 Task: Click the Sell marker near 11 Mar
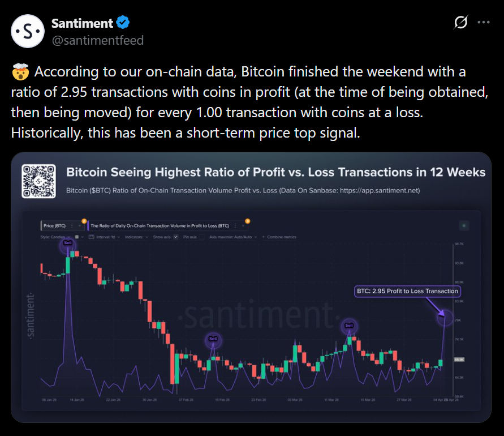tap(348, 326)
